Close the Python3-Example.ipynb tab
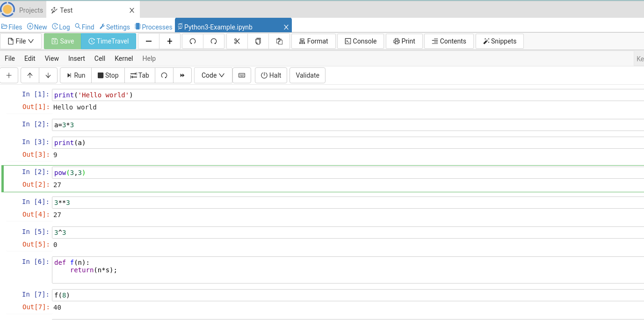Screen dimensions: 644x320 pyautogui.click(x=286, y=27)
